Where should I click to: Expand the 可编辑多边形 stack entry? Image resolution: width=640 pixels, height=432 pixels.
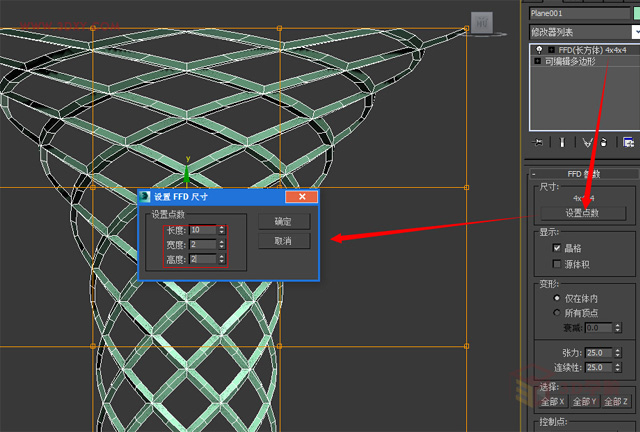click(x=538, y=61)
